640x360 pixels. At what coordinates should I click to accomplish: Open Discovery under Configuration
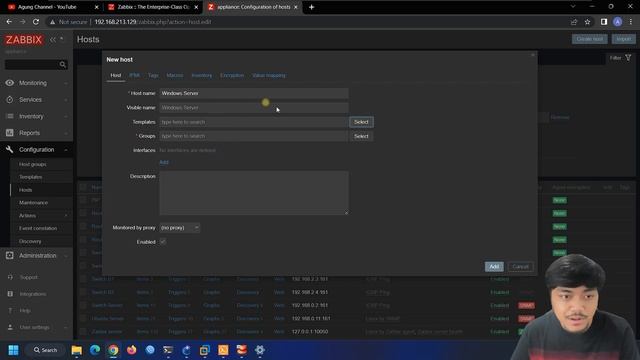pyautogui.click(x=30, y=241)
